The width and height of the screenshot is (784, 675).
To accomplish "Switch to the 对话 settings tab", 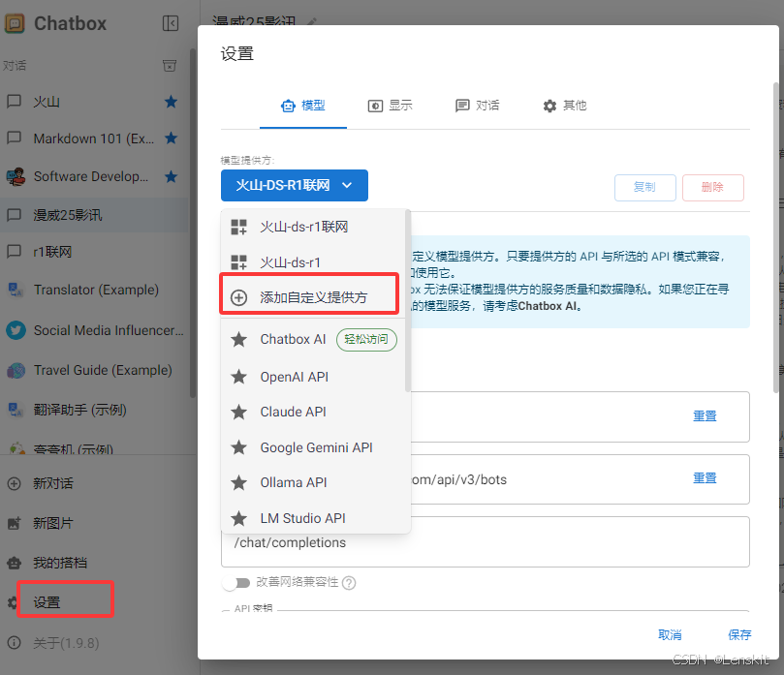I will tap(477, 106).
